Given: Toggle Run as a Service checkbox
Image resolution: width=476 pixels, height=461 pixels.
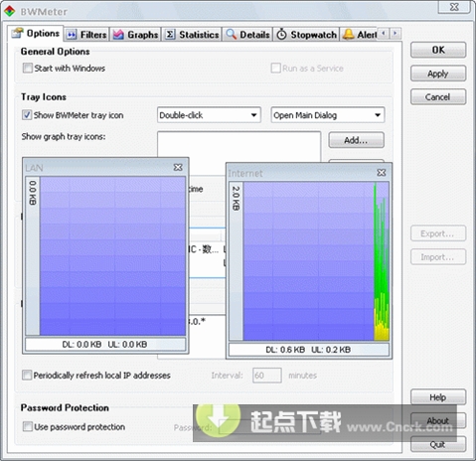Looking at the screenshot, I should (x=275, y=69).
